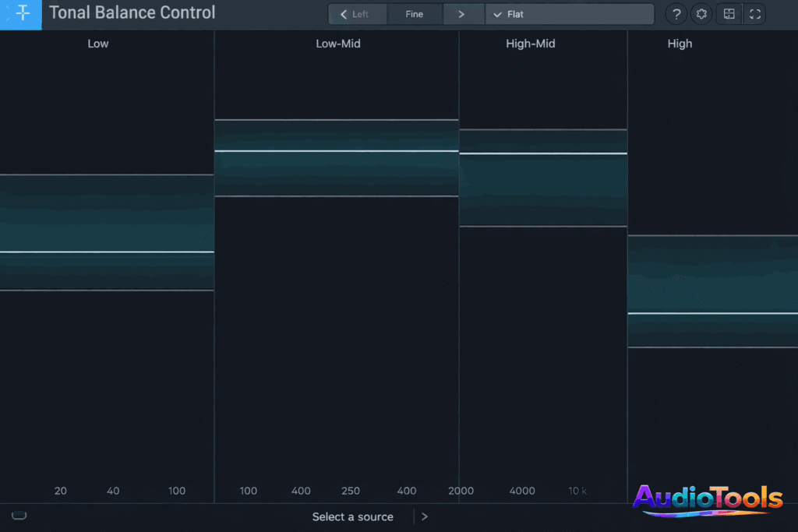Expand the chevron after Select a source
Image resolution: width=798 pixels, height=532 pixels.
pyautogui.click(x=424, y=516)
